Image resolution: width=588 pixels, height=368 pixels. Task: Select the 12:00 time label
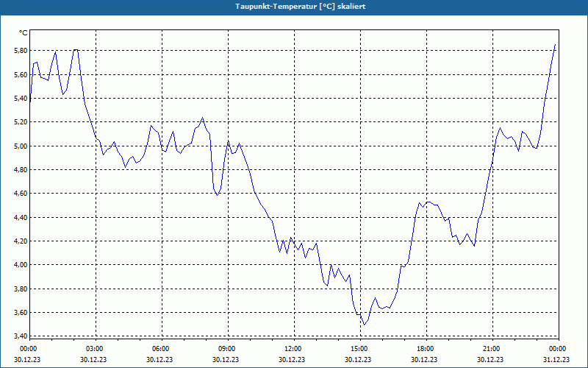pyautogui.click(x=293, y=349)
